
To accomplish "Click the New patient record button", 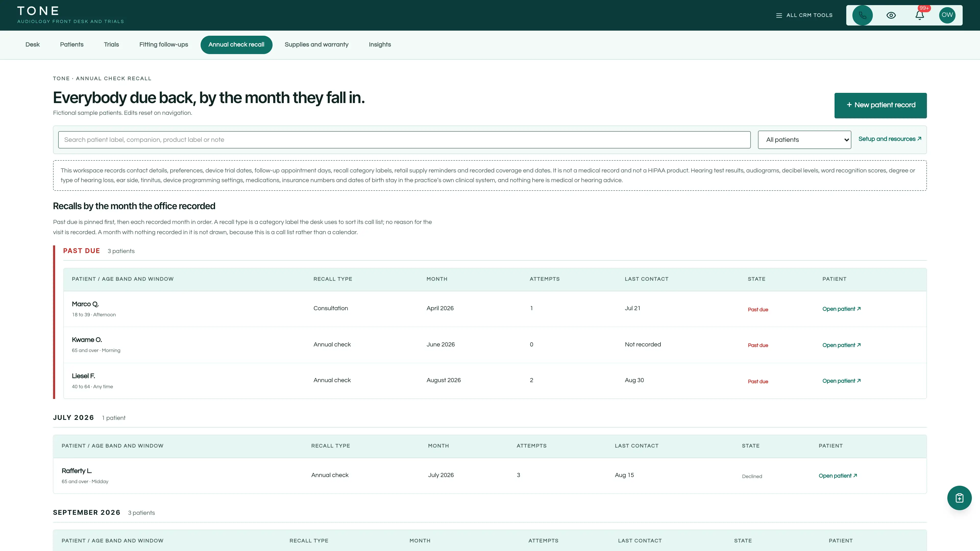I will point(880,105).
